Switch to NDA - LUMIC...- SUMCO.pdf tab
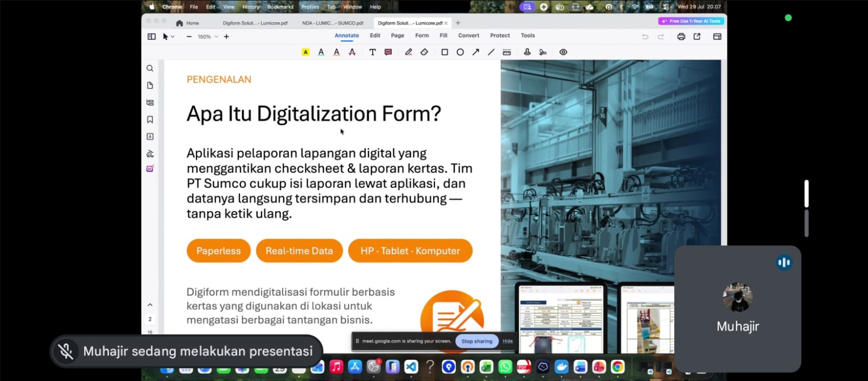The height and width of the screenshot is (381, 868). 333,23
